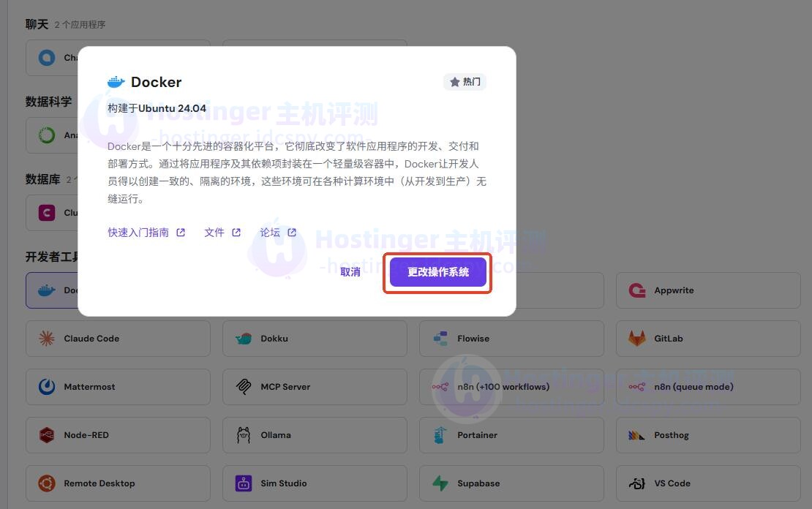Select the Mattermost app card
The height and width of the screenshot is (509, 812).
pos(117,386)
